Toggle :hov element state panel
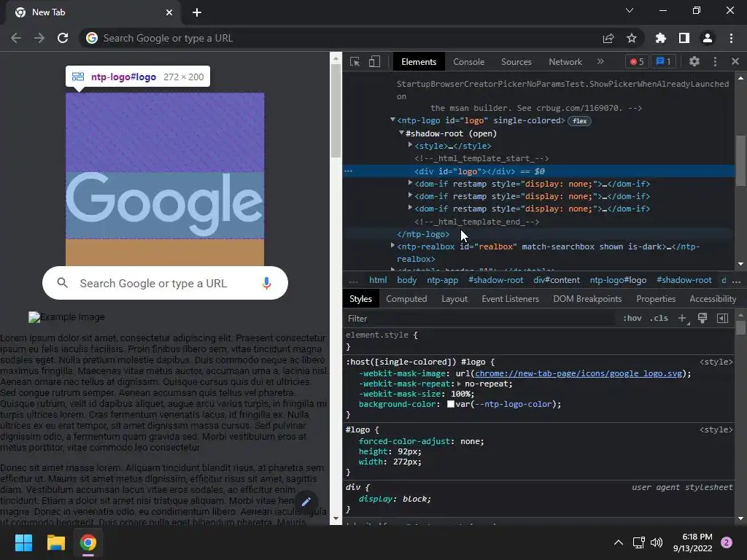 coord(632,318)
